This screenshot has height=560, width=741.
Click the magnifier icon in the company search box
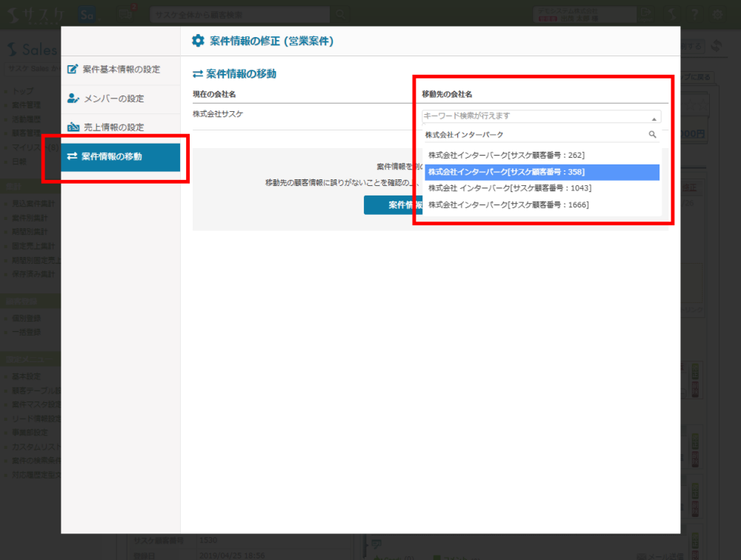click(x=652, y=135)
